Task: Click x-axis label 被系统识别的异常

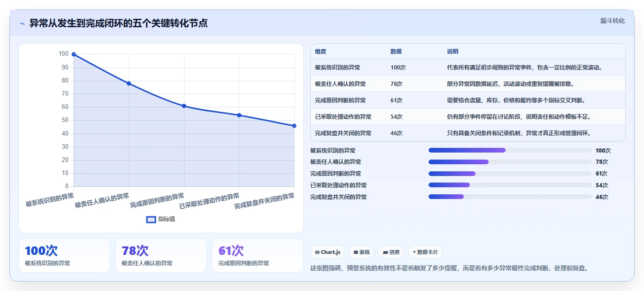Action: pyautogui.click(x=50, y=200)
